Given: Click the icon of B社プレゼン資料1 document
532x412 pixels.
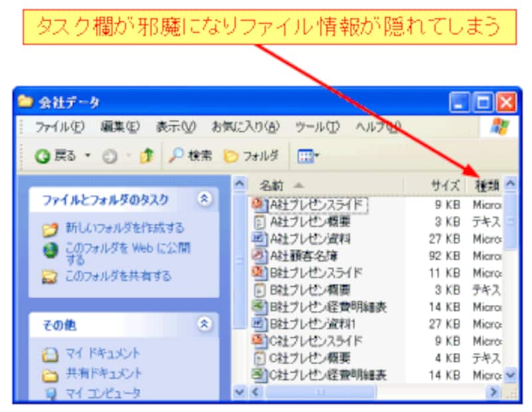Looking at the screenshot, I should [x=259, y=323].
